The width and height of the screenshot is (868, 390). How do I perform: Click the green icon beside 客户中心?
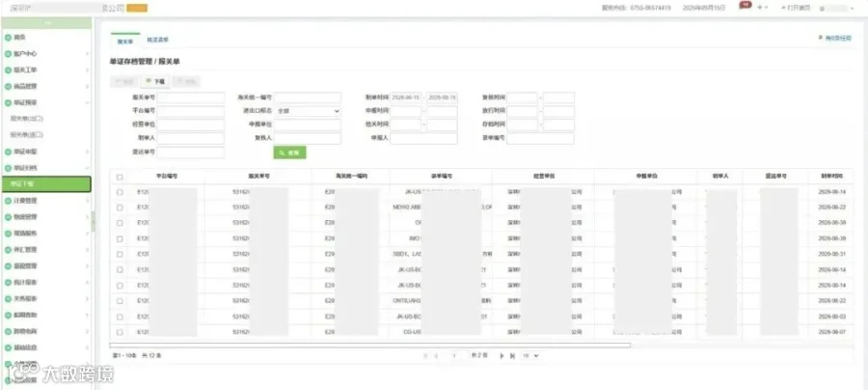click(x=8, y=54)
